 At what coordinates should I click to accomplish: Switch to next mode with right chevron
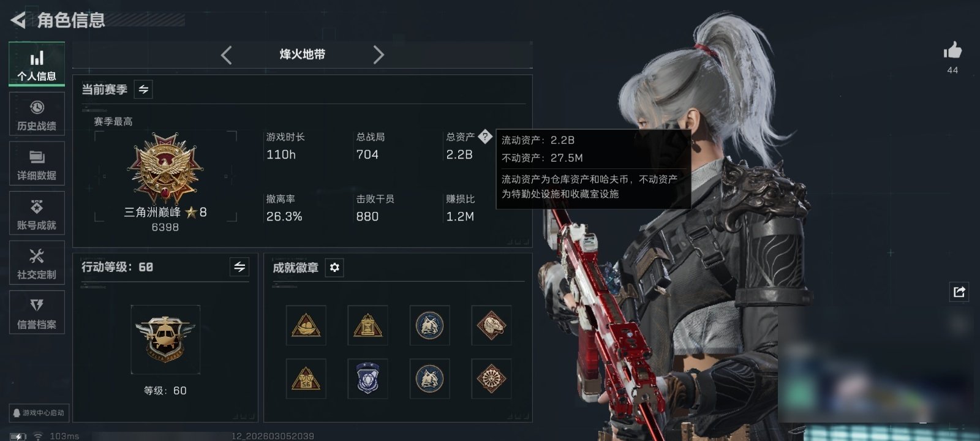coord(379,55)
